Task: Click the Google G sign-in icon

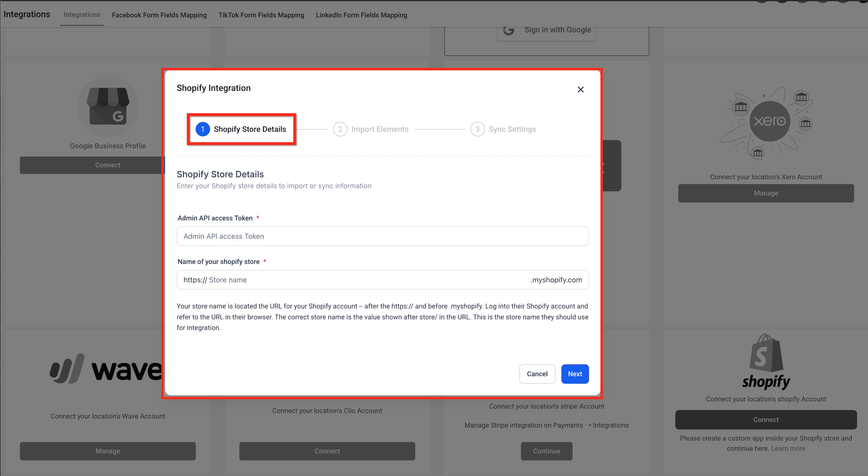Action: 508,30
